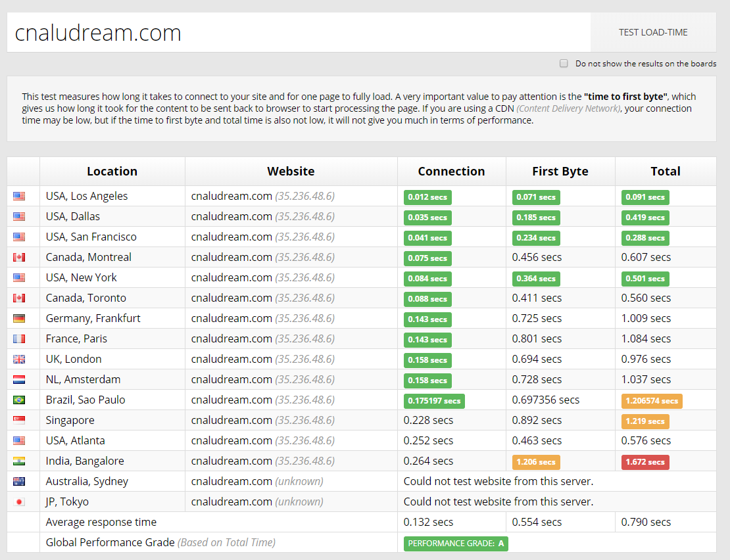Enable 'Do not show the results on the boards'
Image resolution: width=730 pixels, height=560 pixels.
point(564,63)
